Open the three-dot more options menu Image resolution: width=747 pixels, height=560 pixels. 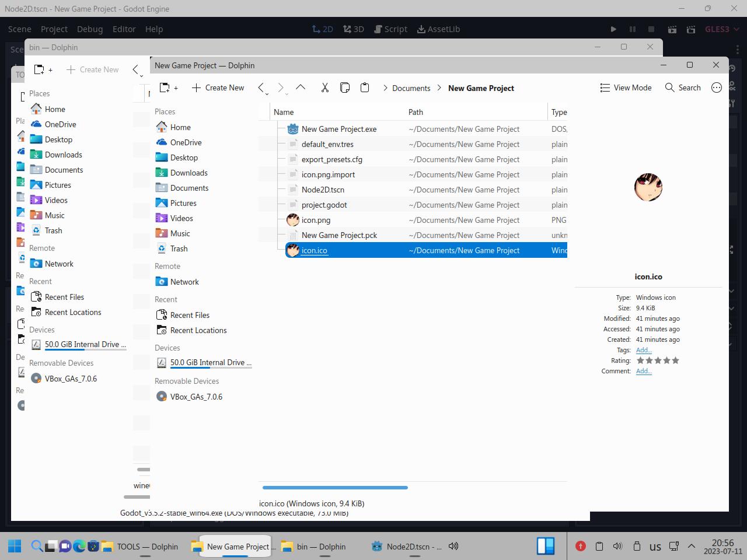pos(717,88)
